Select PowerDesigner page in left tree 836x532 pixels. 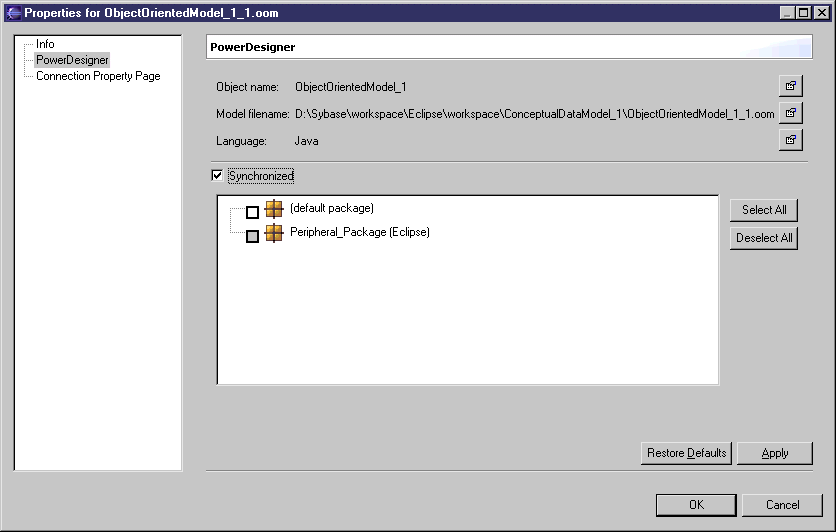pyautogui.click(x=72, y=60)
